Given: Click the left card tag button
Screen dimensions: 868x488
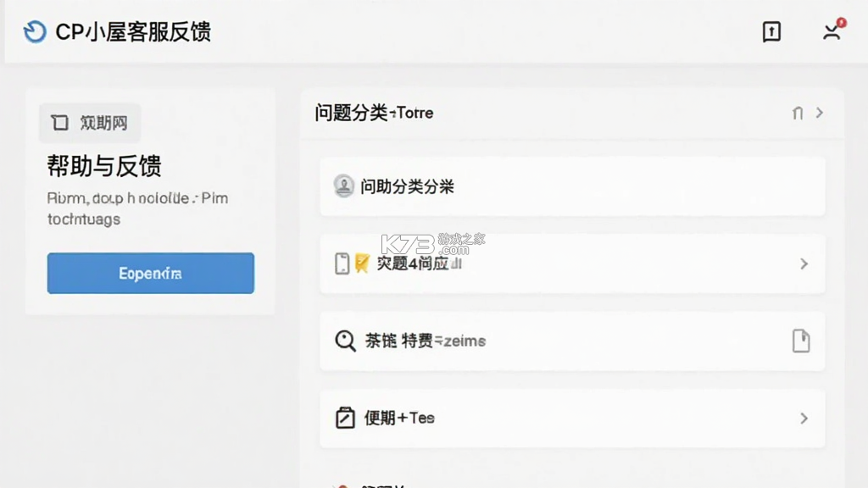Looking at the screenshot, I should [x=90, y=123].
